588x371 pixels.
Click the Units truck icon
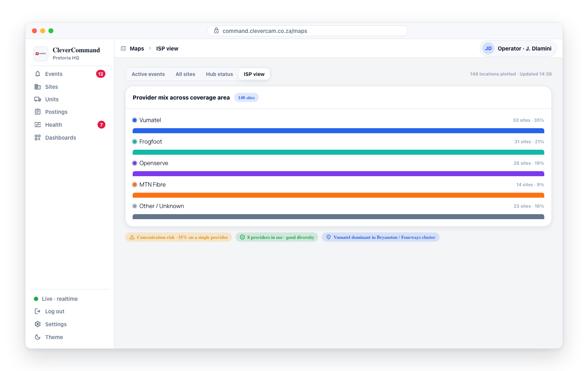[x=38, y=99]
